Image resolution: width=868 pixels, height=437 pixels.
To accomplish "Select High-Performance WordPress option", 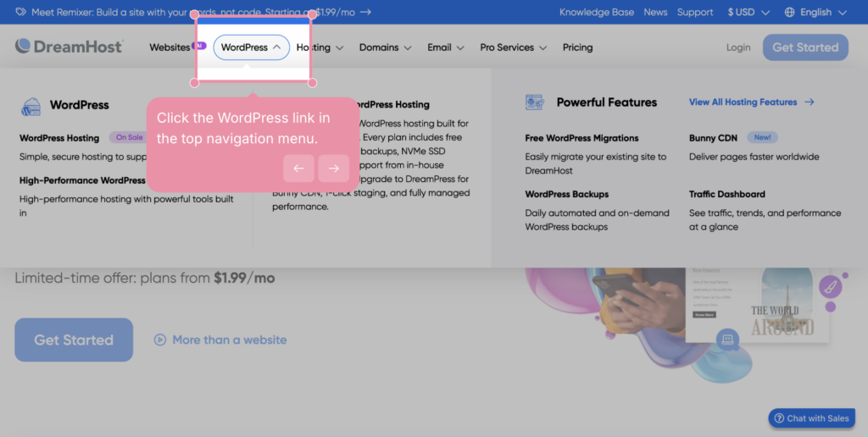I will [x=82, y=180].
